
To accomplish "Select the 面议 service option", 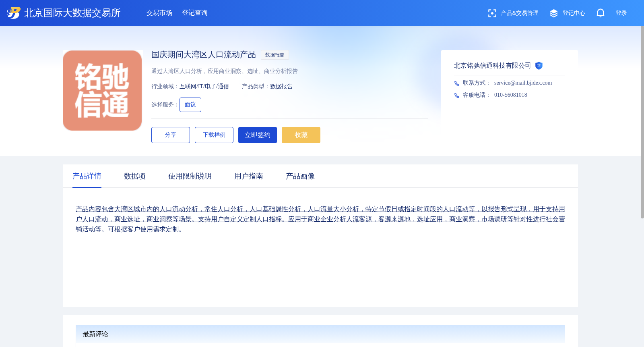I will click(x=190, y=105).
